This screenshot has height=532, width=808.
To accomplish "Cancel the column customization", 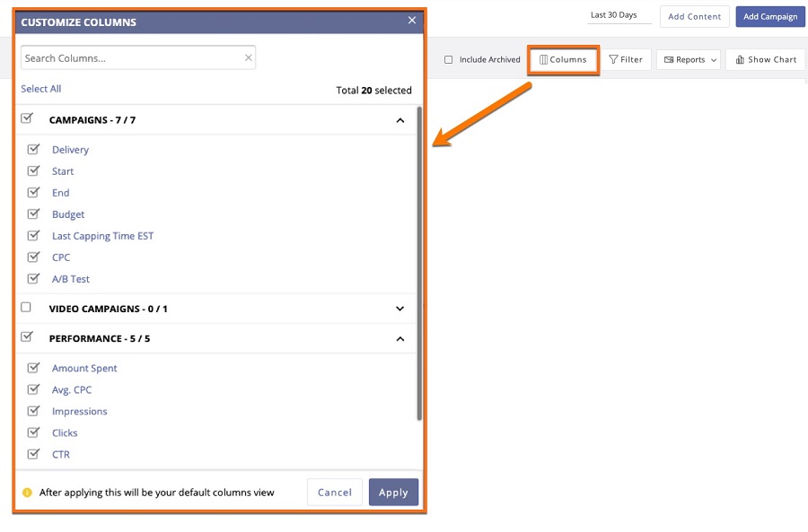I will tap(335, 493).
